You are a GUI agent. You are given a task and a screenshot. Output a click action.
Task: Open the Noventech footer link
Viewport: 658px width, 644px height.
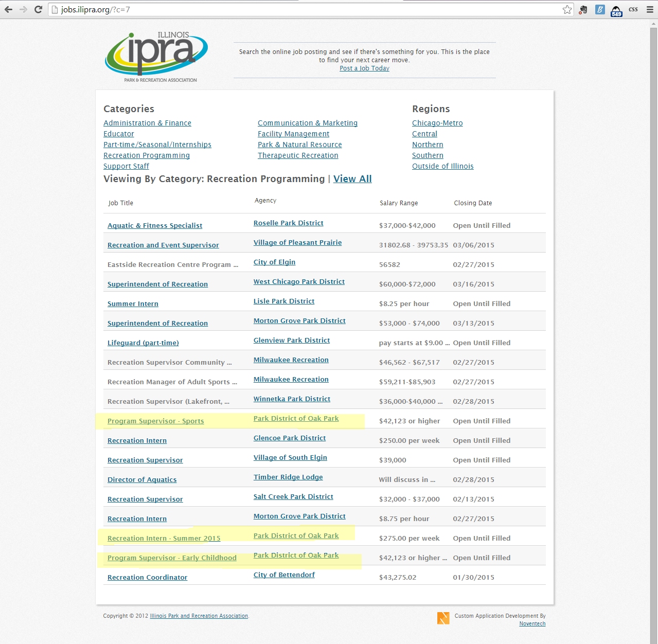pyautogui.click(x=532, y=623)
